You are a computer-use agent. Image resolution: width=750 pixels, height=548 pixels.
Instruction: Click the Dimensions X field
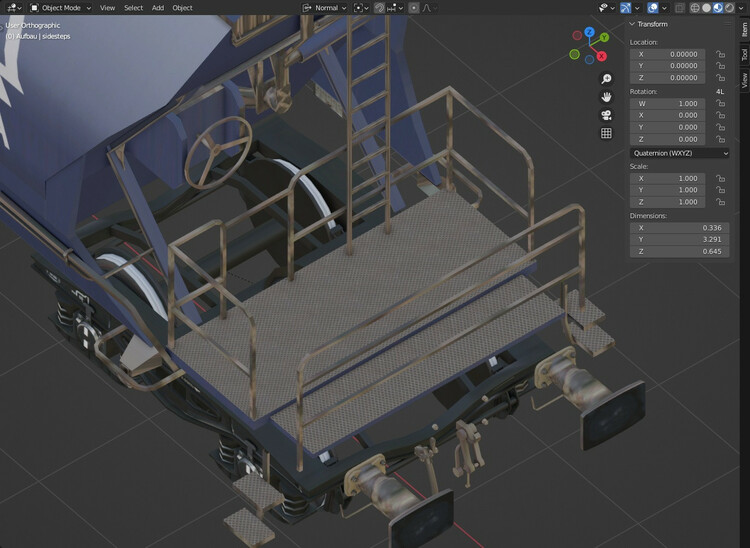pyautogui.click(x=680, y=228)
